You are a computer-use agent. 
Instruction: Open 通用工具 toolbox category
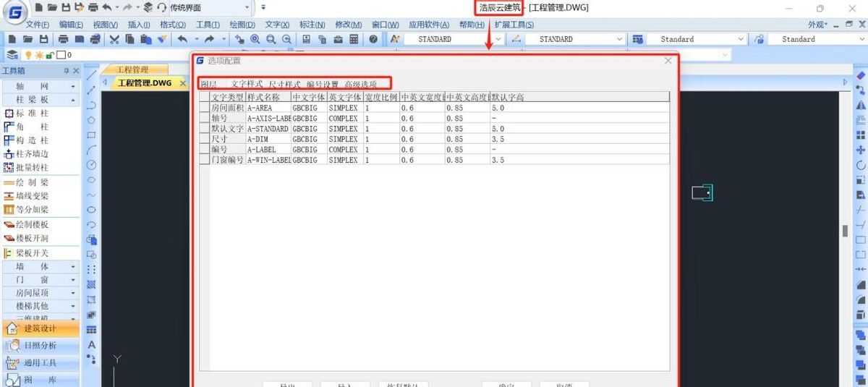pos(40,363)
